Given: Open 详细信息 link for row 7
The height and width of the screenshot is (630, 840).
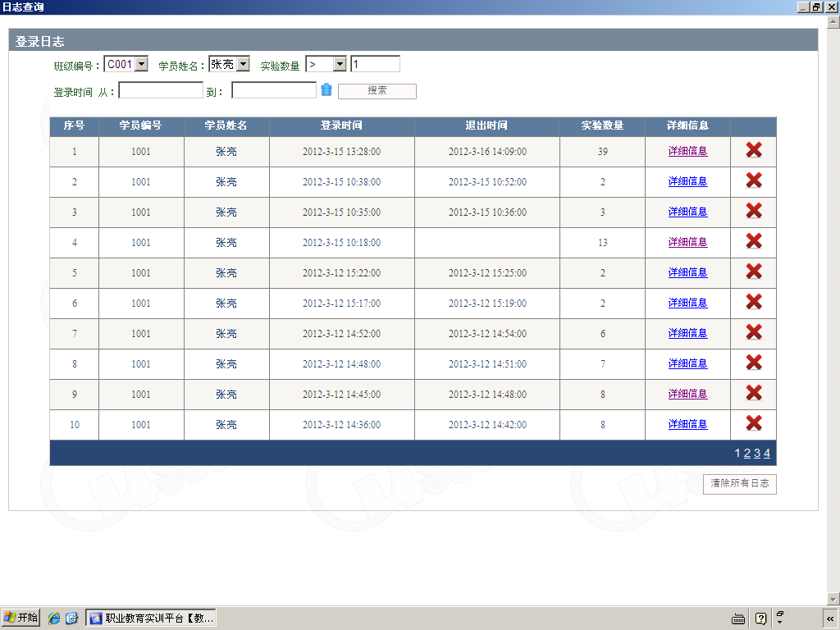Looking at the screenshot, I should point(688,333).
